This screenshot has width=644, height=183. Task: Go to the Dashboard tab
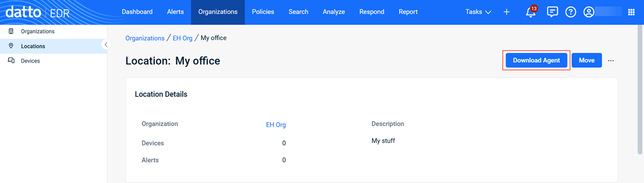[137, 12]
